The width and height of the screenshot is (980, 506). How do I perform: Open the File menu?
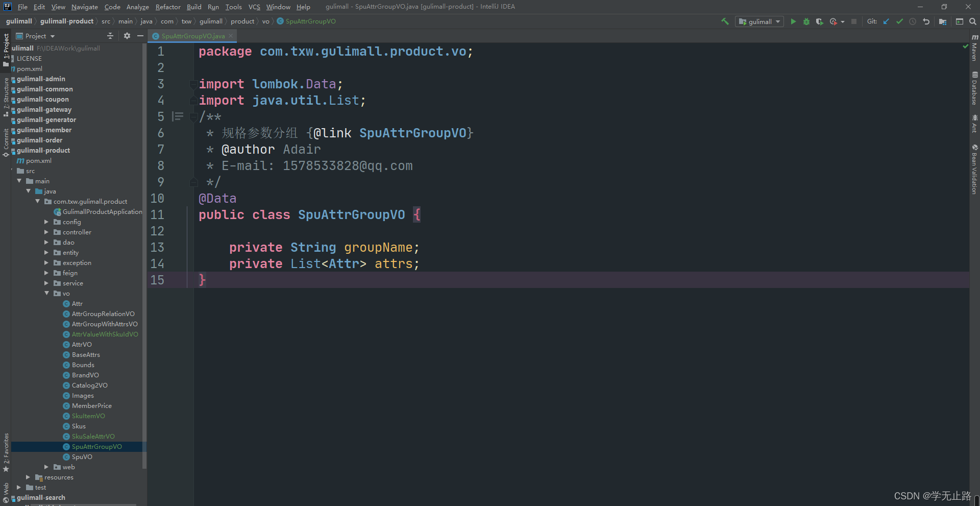(x=22, y=7)
